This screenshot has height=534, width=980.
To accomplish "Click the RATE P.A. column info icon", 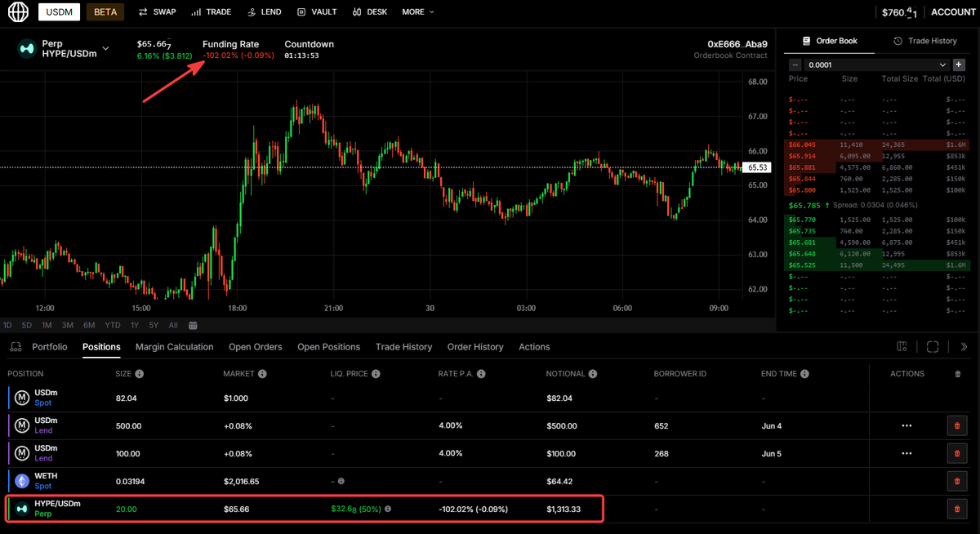I will [482, 374].
